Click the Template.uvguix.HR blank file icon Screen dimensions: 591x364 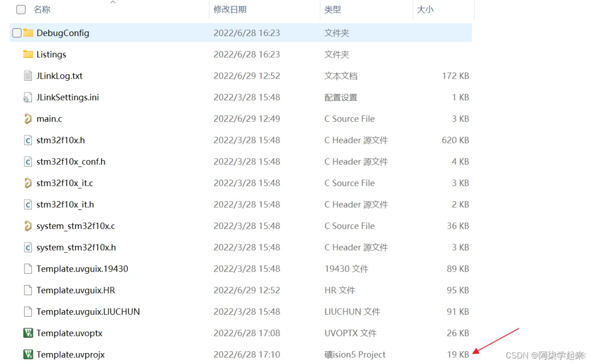[x=28, y=290]
